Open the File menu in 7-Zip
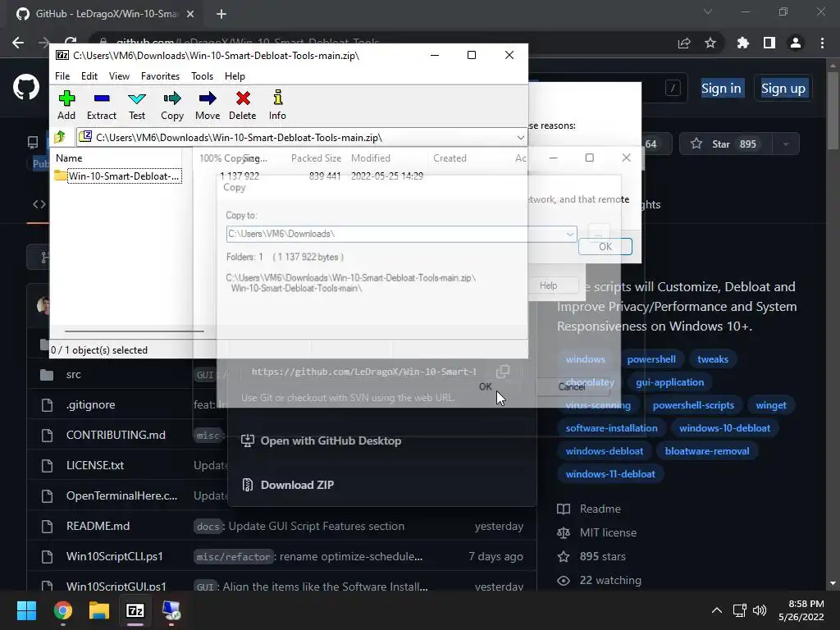The height and width of the screenshot is (630, 840). click(62, 76)
